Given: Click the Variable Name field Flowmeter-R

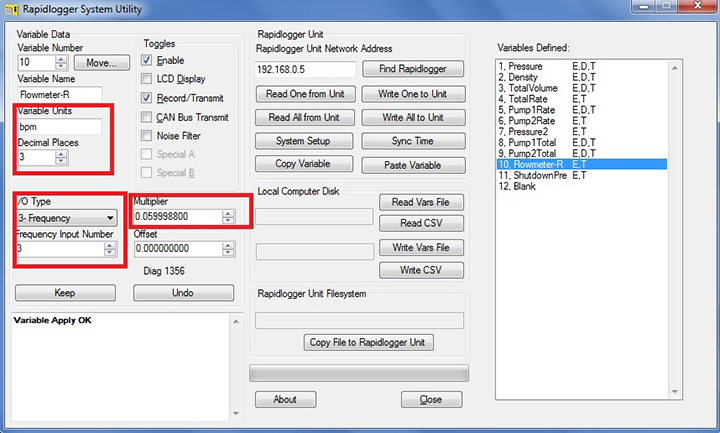Looking at the screenshot, I should pos(60,95).
